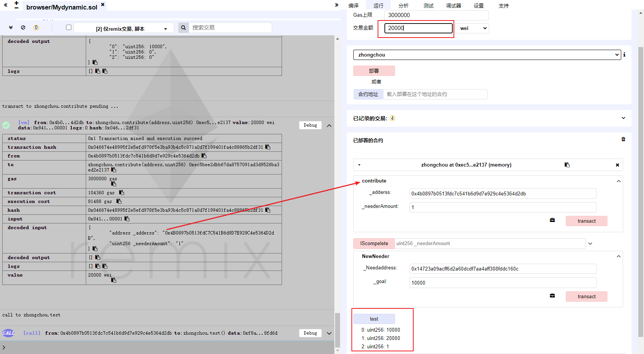Collapse the left file panel with the double-left arrow
This screenshot has width=644, height=354.
click(6, 5)
